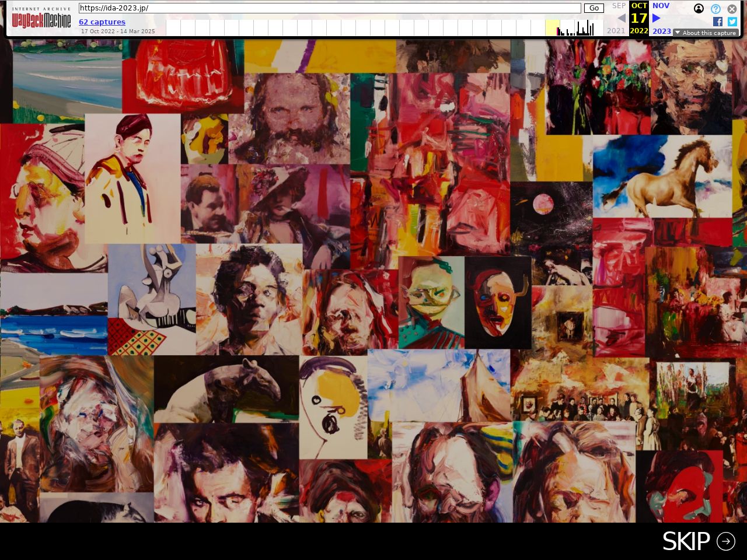Close the Wayback toolbar

[732, 9]
